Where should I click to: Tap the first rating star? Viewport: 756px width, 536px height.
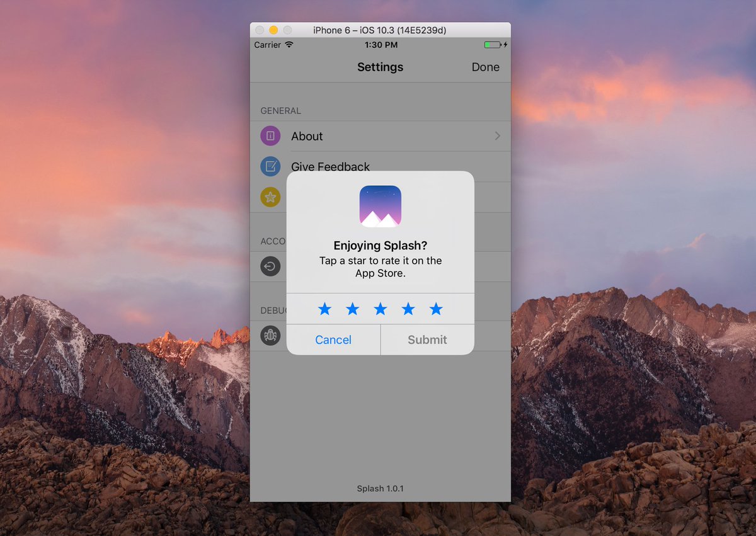tap(324, 309)
